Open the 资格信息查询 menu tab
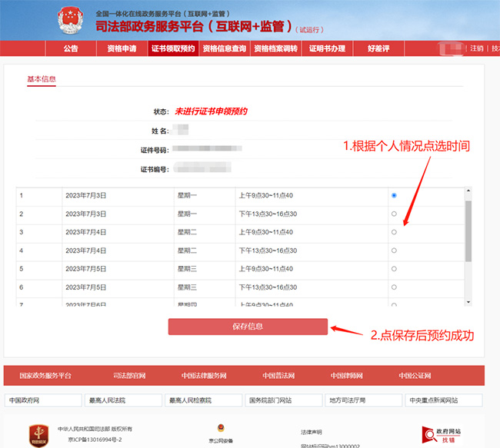The height and width of the screenshot is (448, 500). click(225, 48)
